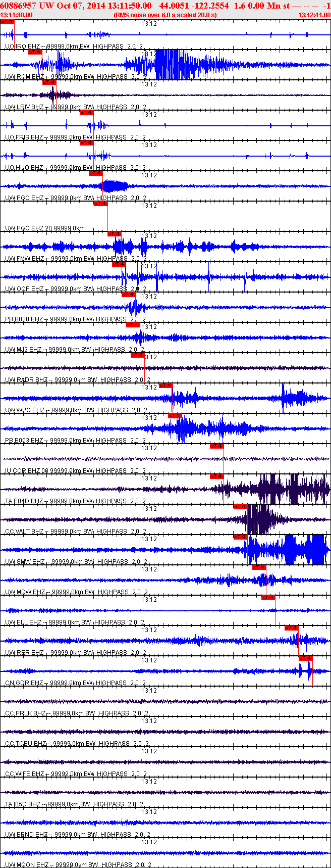Image resolution: width=331 pixels, height=868 pixels.
Task: Select the red pick marker on UW WPO trace
Action: [166, 385]
